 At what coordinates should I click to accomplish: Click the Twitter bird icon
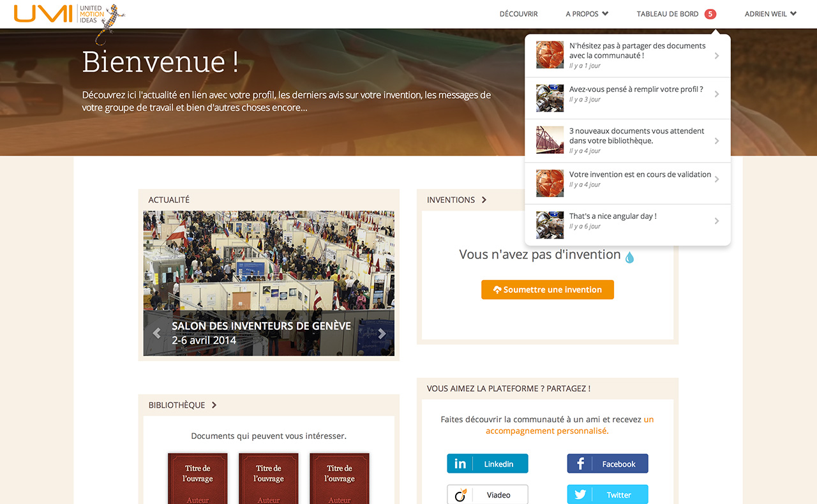pos(580,494)
